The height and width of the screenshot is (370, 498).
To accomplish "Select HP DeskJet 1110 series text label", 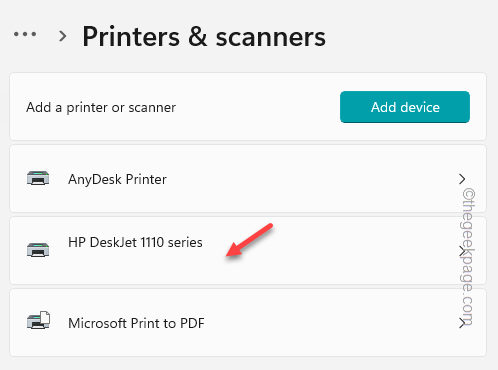I will coord(135,242).
